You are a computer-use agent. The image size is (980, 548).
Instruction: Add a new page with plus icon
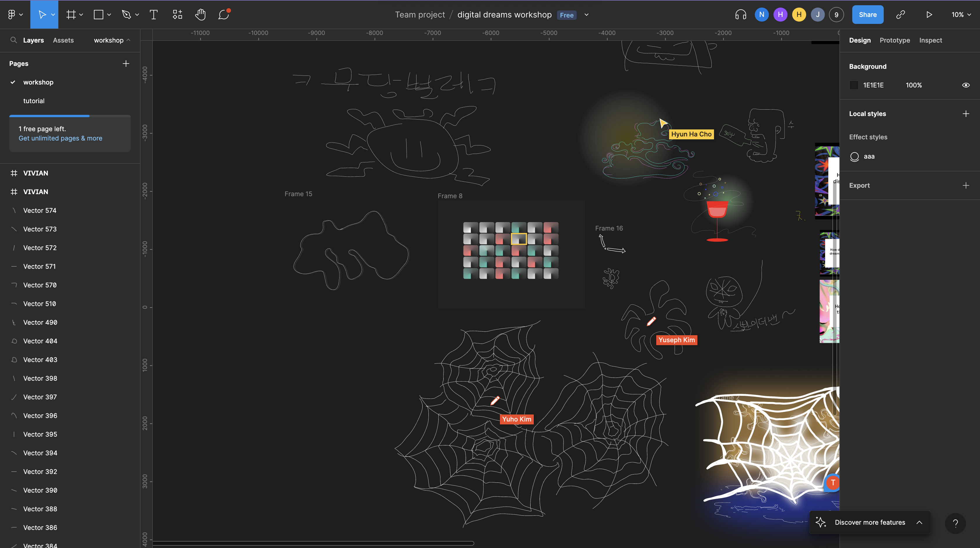pyautogui.click(x=126, y=64)
